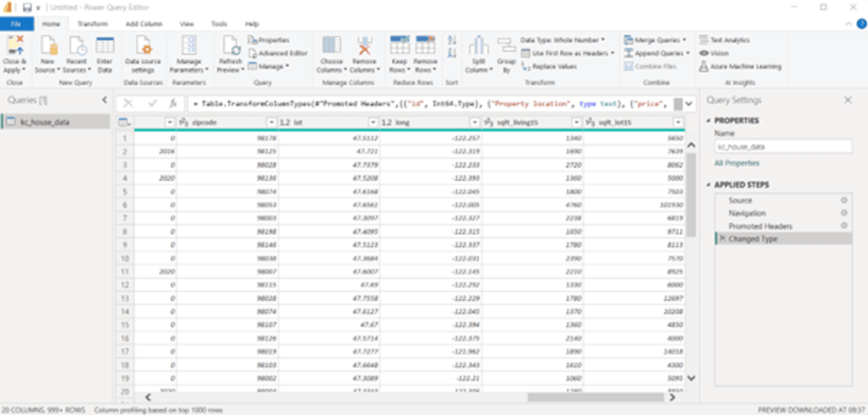Image resolution: width=868 pixels, height=415 pixels.
Task: Open the Navigation step settings gear
Action: 843,213
